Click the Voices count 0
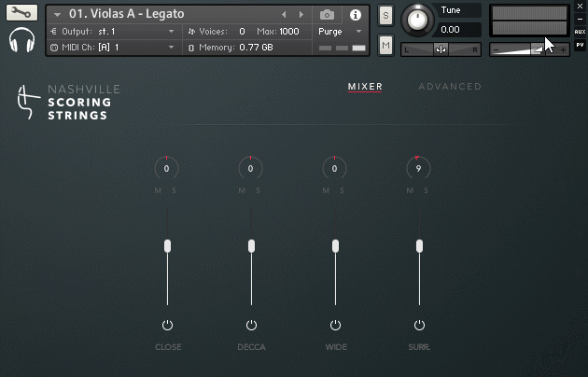 [243, 32]
